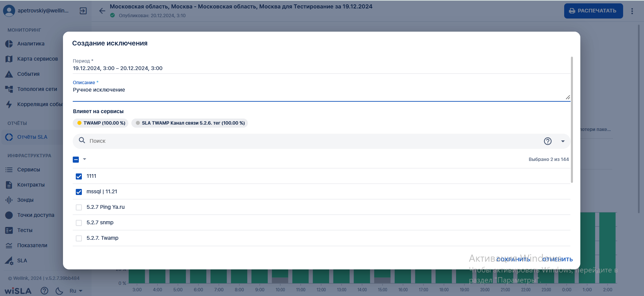Collapse the sidebar with the arrow icon
This screenshot has height=296, width=644.
pyautogui.click(x=83, y=11)
